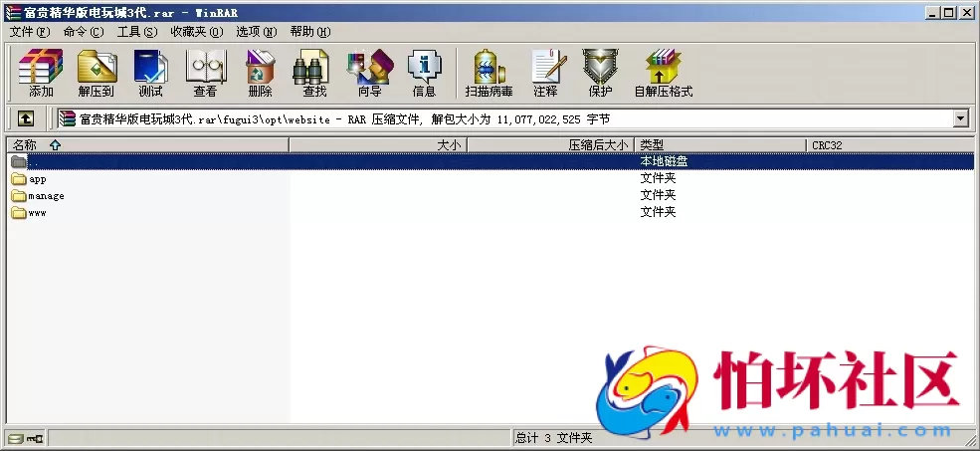Select the parent folder ".." icon
Screen dimensions: 980x451
pos(19,161)
